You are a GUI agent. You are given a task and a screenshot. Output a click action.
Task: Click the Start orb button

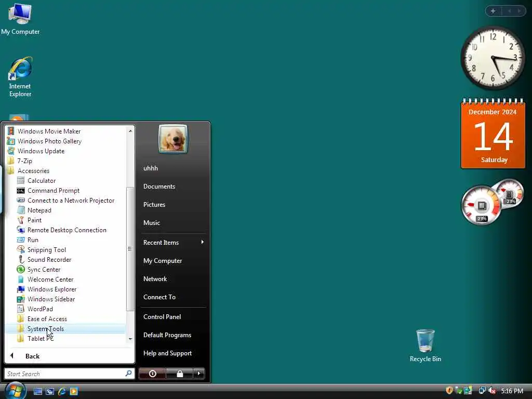tap(15, 391)
